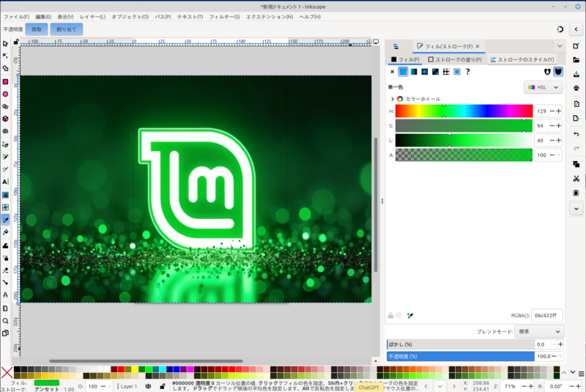Open the フィルター(S) menu

224,16
